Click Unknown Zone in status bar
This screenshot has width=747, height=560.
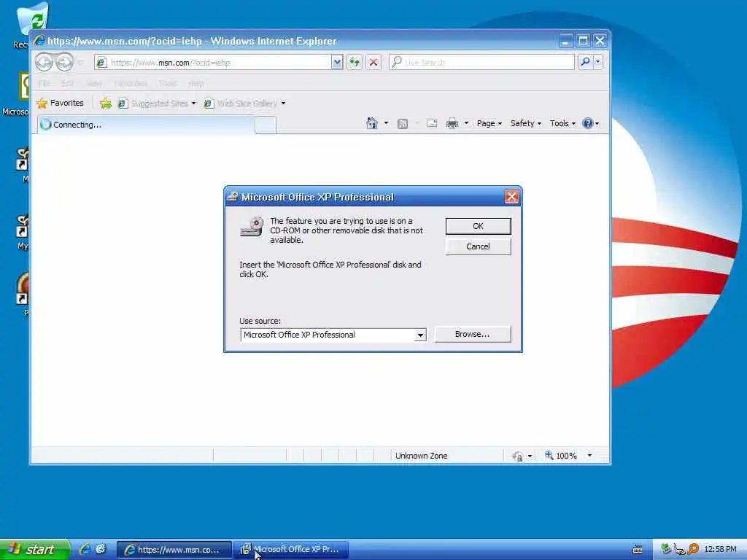[421, 456]
